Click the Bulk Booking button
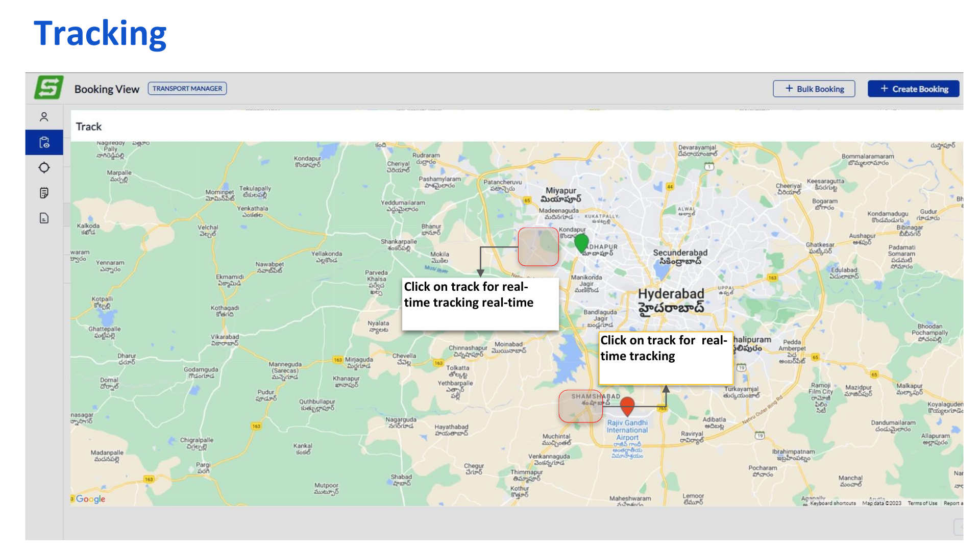The width and height of the screenshot is (980, 551). click(814, 89)
